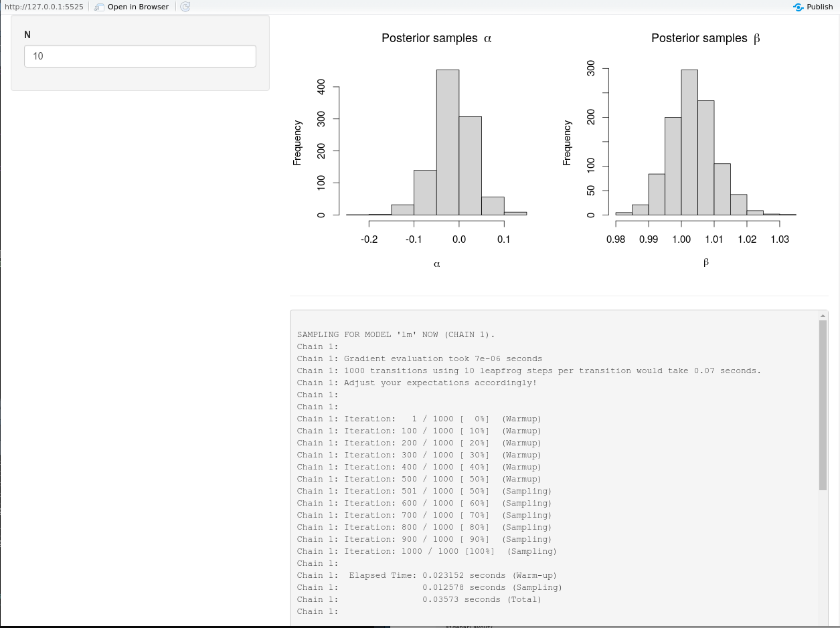Click the divider line below the plots
This screenshot has height=628, width=840.
[559, 294]
